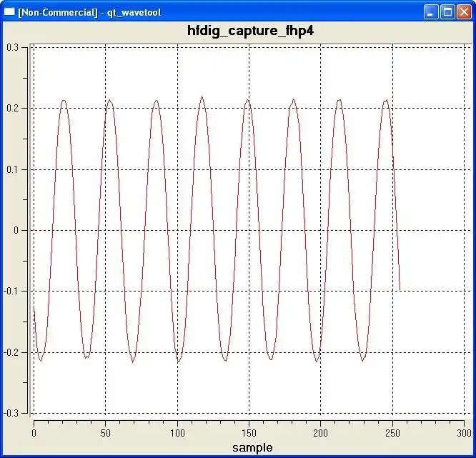Viewport: 476px width, 458px height.
Task: Minimize the qt_wavetool window
Action: point(431,12)
